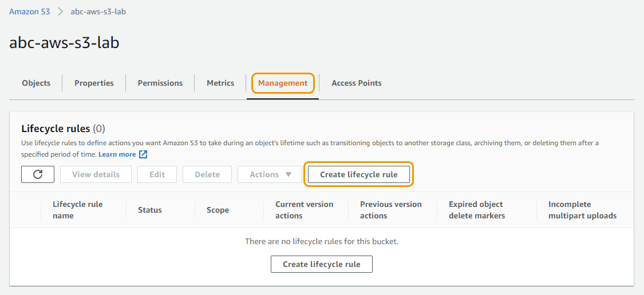
Task: Click the abc-aws-s3-lab bucket page title
Action: pyautogui.click(x=65, y=42)
